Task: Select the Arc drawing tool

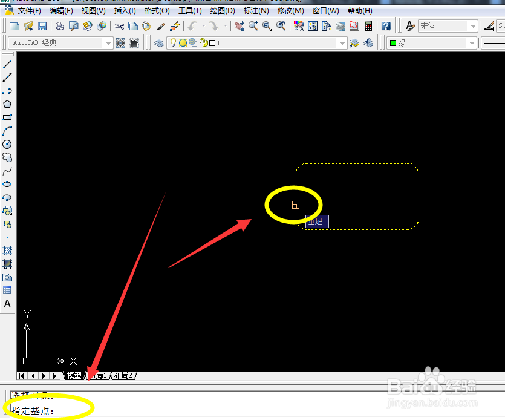Action: pos(7,131)
